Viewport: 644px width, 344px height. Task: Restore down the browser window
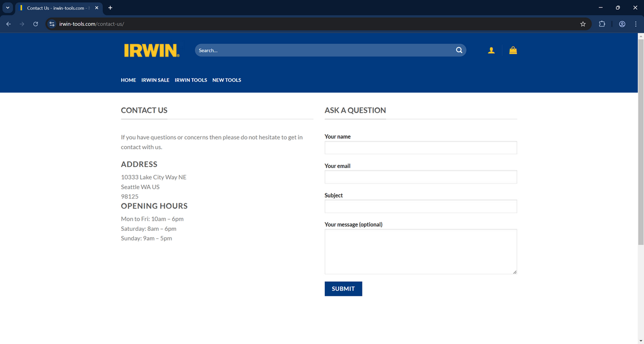click(x=618, y=8)
